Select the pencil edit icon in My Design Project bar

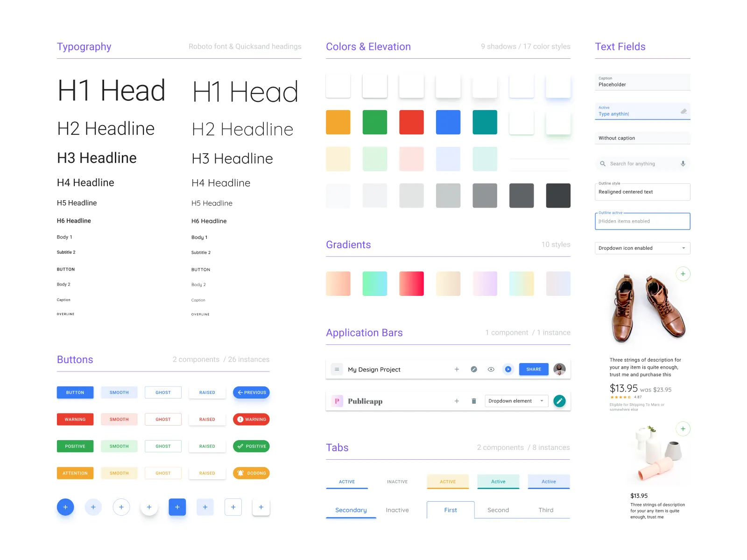[x=474, y=369]
